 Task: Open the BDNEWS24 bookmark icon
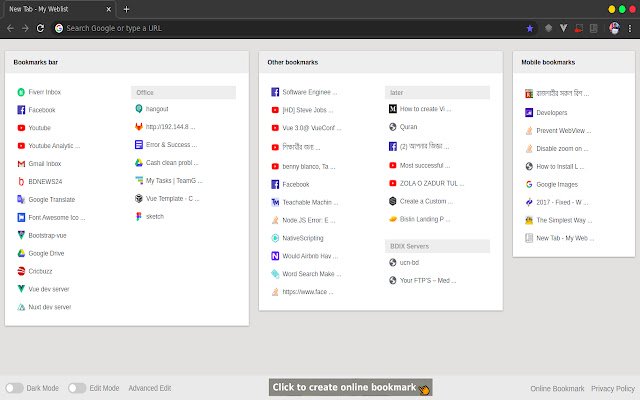click(x=21, y=182)
